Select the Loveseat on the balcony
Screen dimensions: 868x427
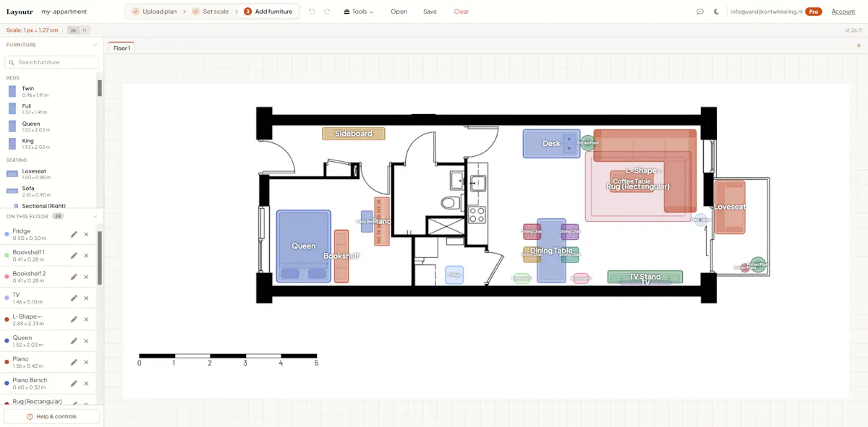point(730,207)
